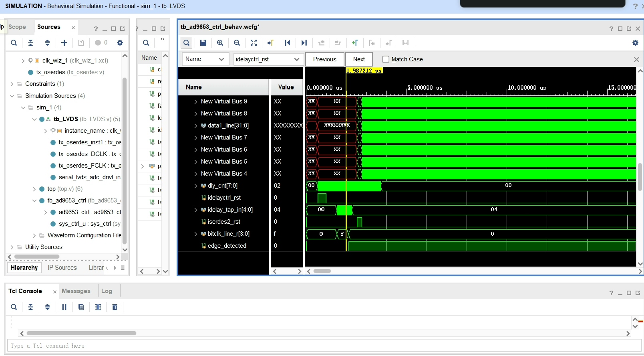644x356 pixels.
Task: Click the Next search button
Action: [x=359, y=59]
